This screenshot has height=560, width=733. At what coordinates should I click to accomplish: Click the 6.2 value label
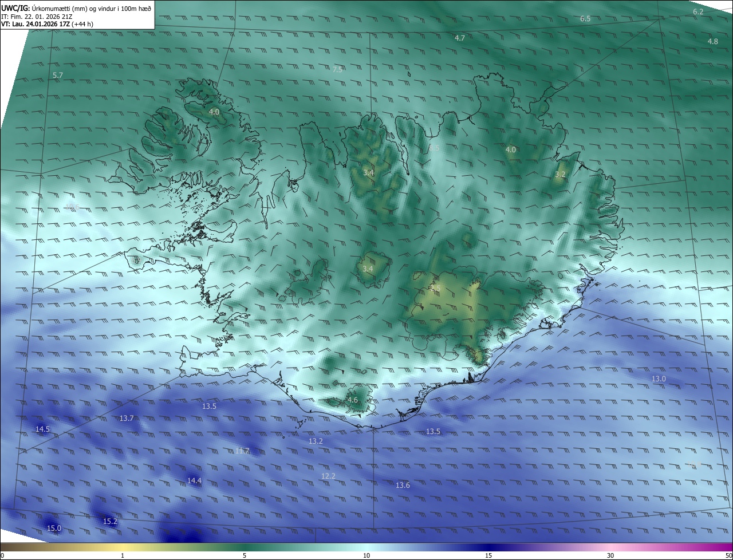click(x=698, y=11)
